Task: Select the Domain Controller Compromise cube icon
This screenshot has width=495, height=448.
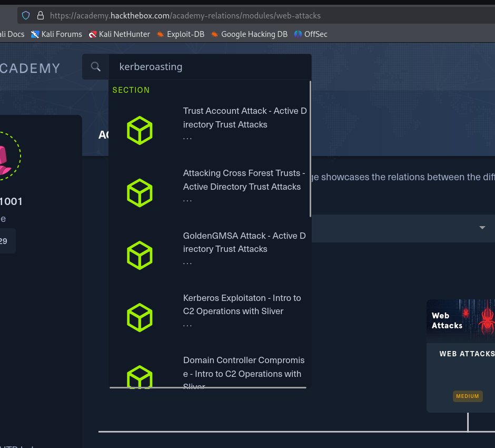Action: coord(140,376)
